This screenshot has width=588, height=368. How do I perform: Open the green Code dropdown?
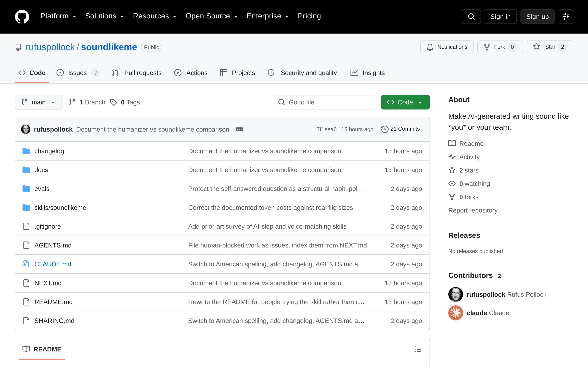coord(405,102)
